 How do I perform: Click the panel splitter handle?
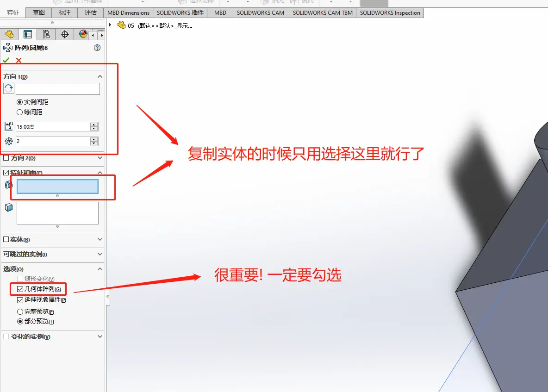coord(108,296)
